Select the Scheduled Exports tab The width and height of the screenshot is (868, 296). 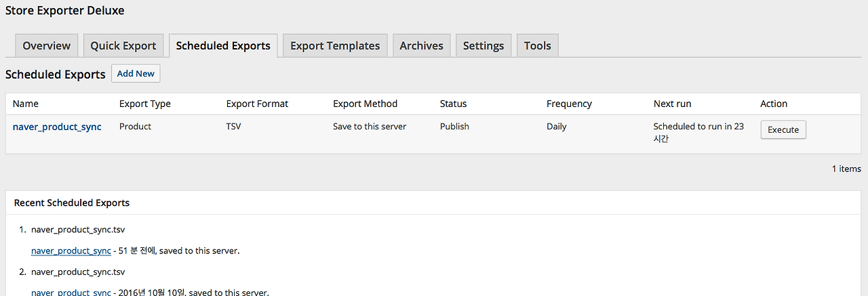pos(223,46)
